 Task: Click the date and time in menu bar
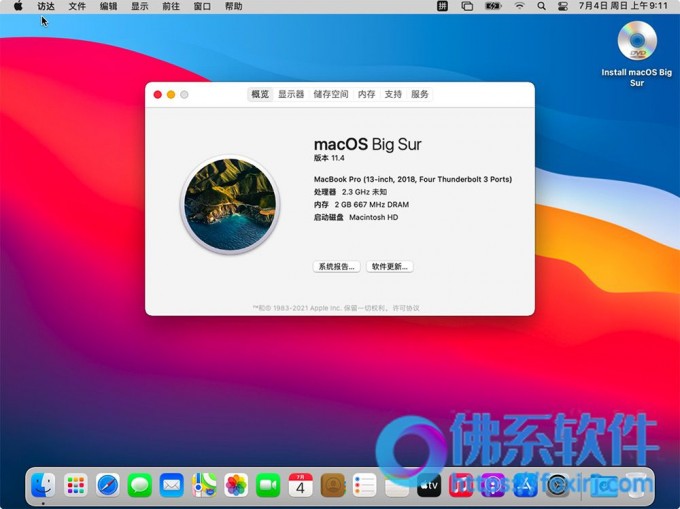(x=623, y=6)
